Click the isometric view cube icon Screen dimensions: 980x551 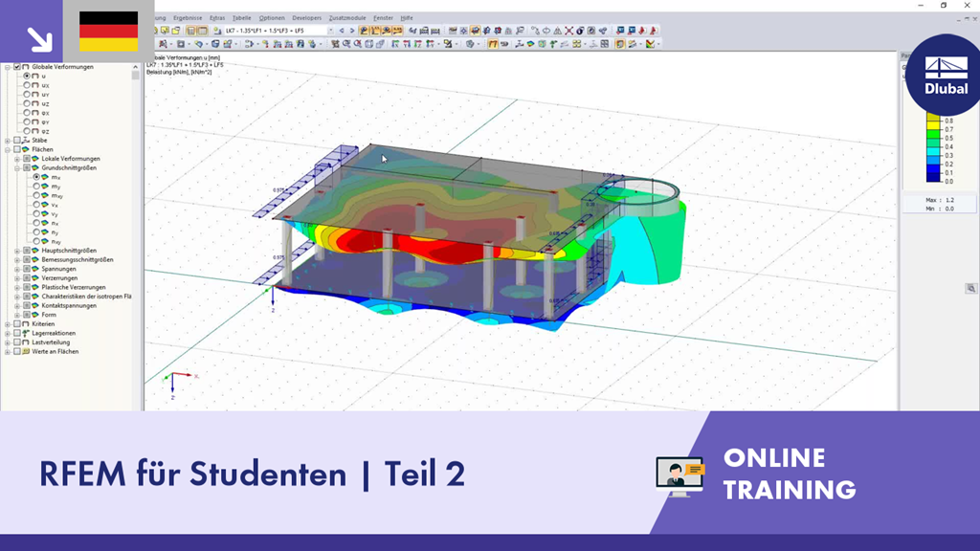[368, 44]
